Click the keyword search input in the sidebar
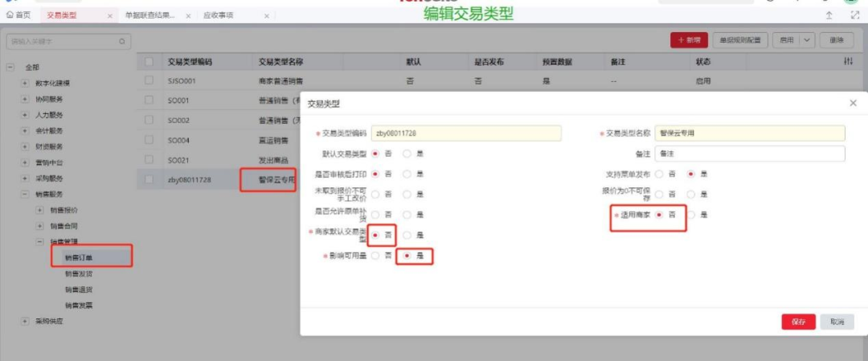868x361 pixels. [68, 41]
